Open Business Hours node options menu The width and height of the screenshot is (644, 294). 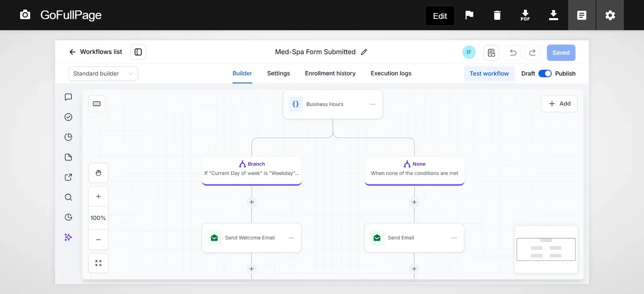pyautogui.click(x=373, y=104)
